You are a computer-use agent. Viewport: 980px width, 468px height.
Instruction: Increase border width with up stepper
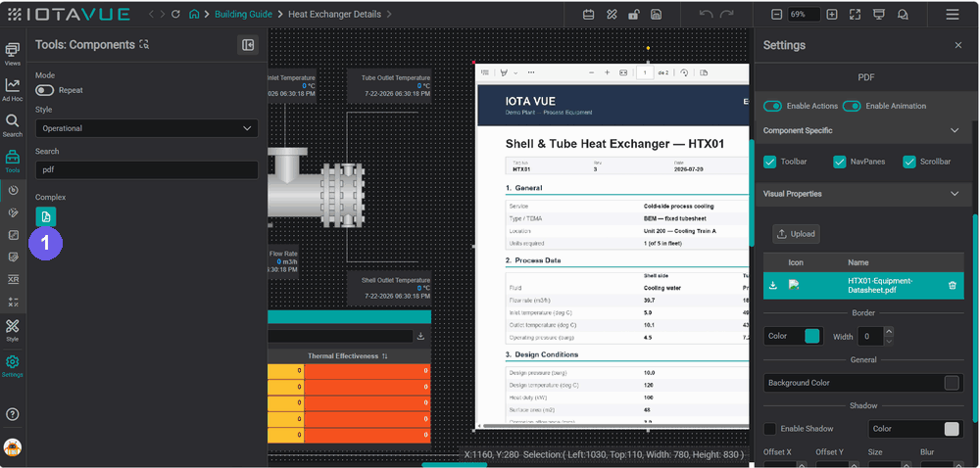pyautogui.click(x=890, y=331)
